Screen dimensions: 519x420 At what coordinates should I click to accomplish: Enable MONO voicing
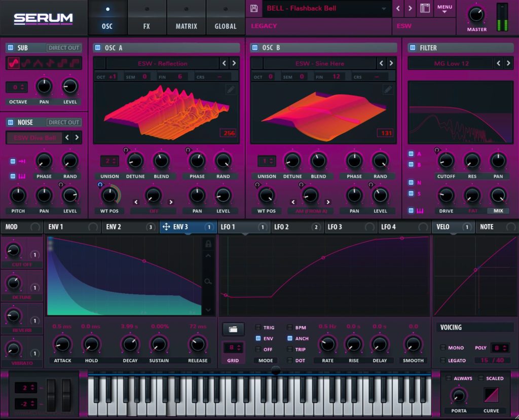[443, 348]
